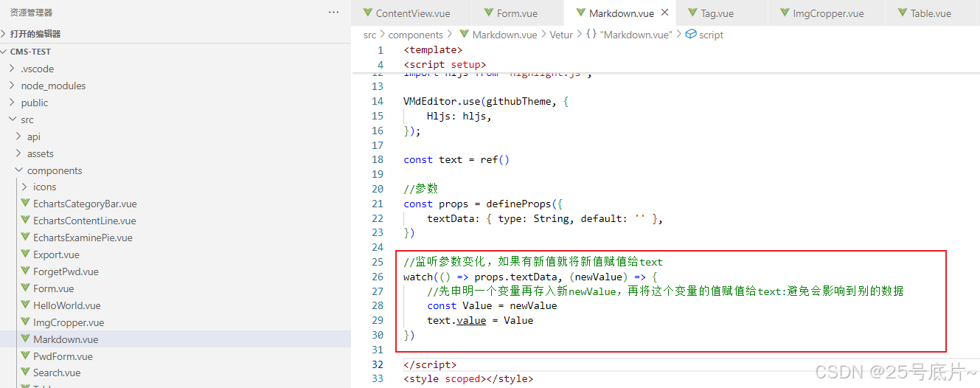Viewport: 980px width, 388px height.
Task: Switch to the Form.vue editor tab
Action: click(517, 13)
